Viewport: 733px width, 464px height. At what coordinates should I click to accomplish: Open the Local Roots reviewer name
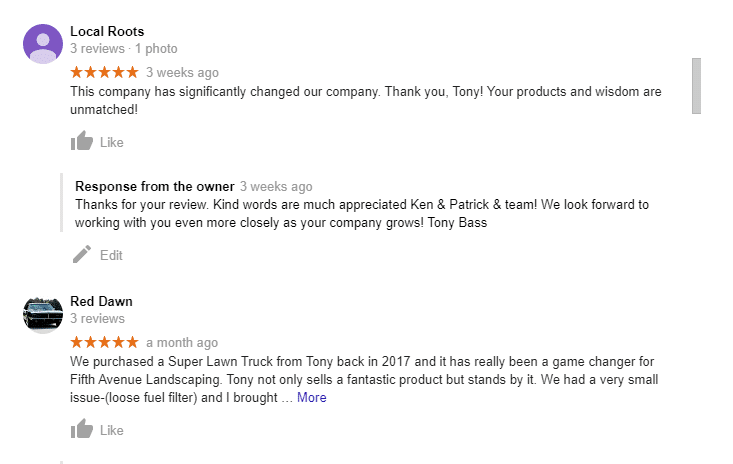coord(107,31)
